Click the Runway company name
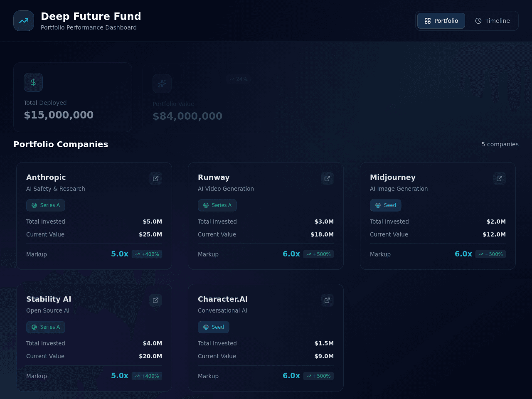The height and width of the screenshot is (399, 532). (214, 177)
